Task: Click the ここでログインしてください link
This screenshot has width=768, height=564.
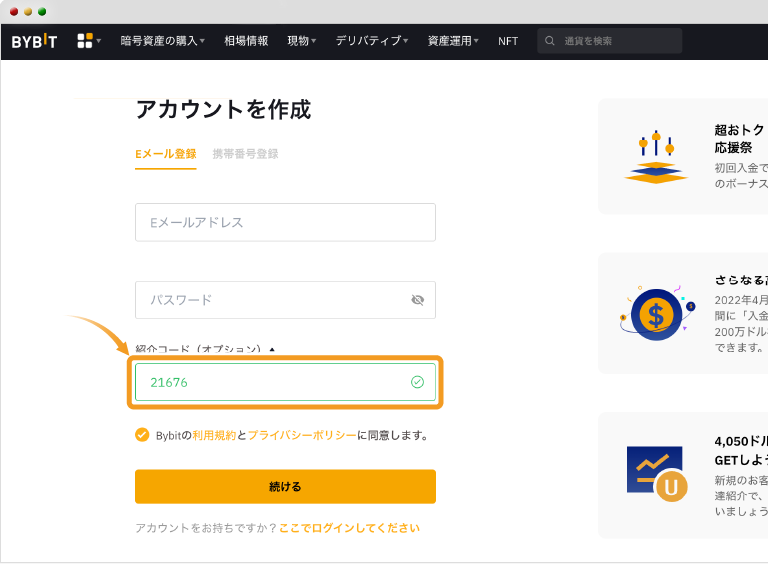Action: tap(349, 528)
